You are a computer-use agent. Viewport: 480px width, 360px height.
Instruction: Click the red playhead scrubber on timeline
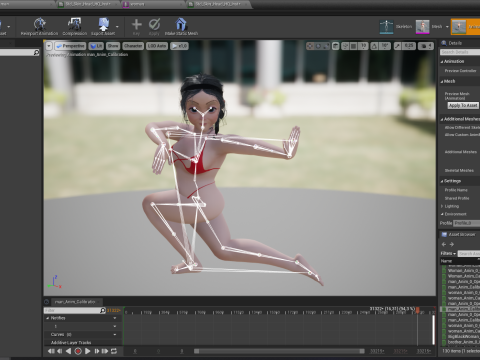click(417, 310)
